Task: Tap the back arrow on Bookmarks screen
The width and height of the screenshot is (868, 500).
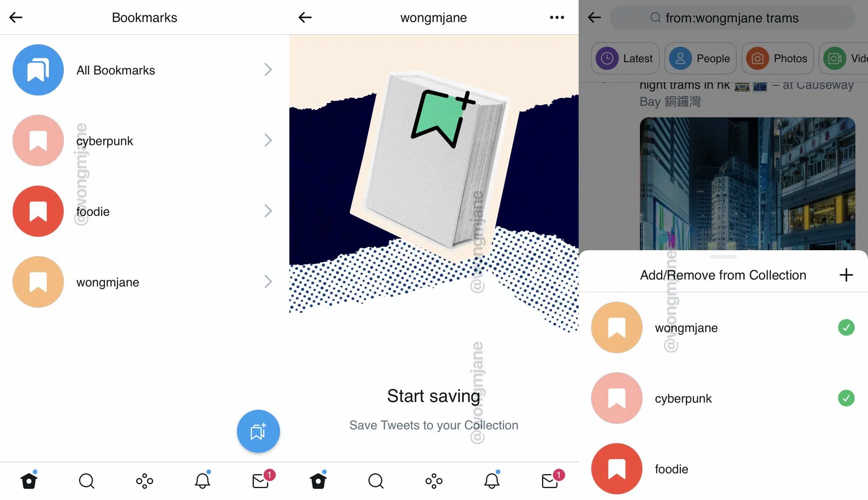Action: [16, 17]
